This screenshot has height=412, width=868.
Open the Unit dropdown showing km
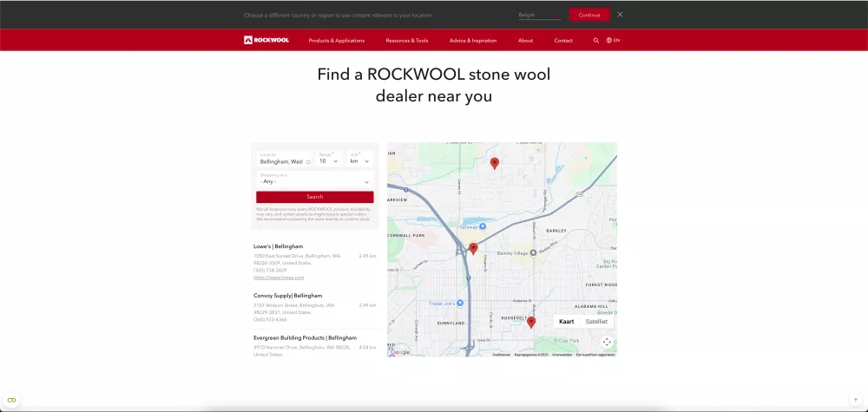click(x=360, y=159)
